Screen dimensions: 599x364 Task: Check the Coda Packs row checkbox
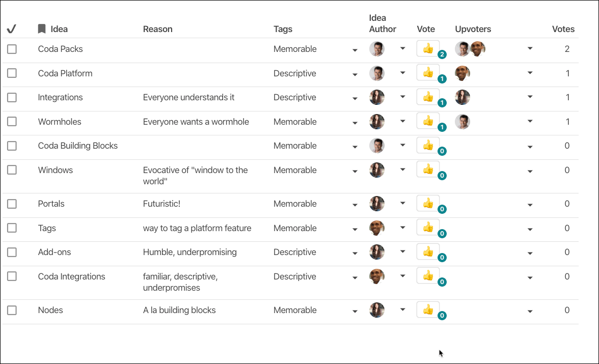coord(12,49)
